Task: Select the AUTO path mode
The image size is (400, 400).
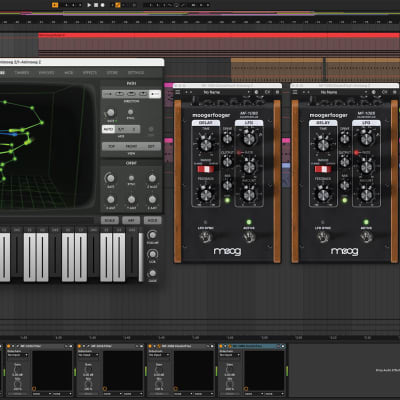Action: 108,129
